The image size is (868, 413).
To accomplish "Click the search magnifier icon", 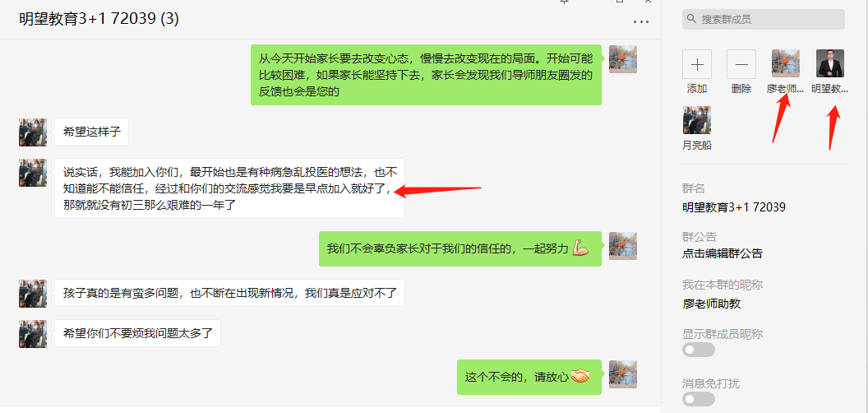I will click(691, 19).
